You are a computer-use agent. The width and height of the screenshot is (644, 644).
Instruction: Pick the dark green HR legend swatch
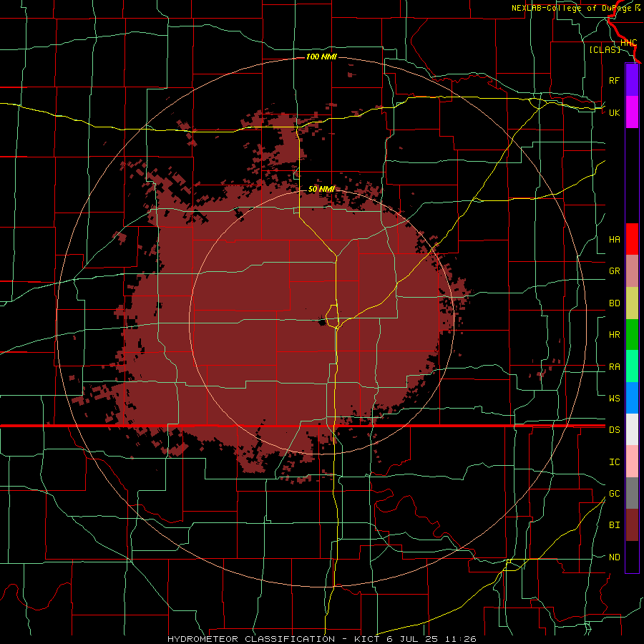click(x=632, y=335)
